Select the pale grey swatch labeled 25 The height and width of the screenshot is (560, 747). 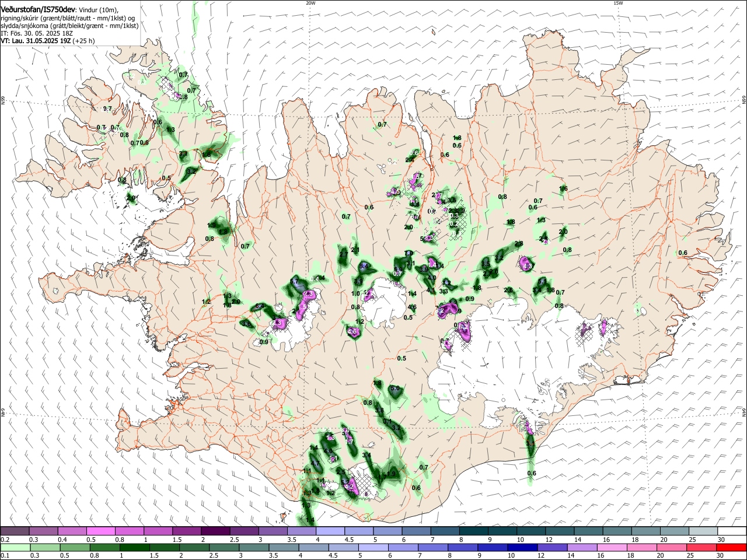point(703,531)
